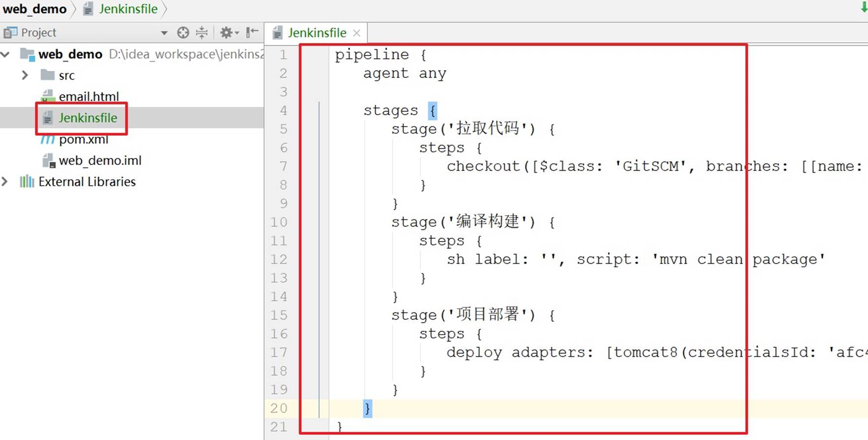Close the Jenkinsfile editor tab

[357, 33]
